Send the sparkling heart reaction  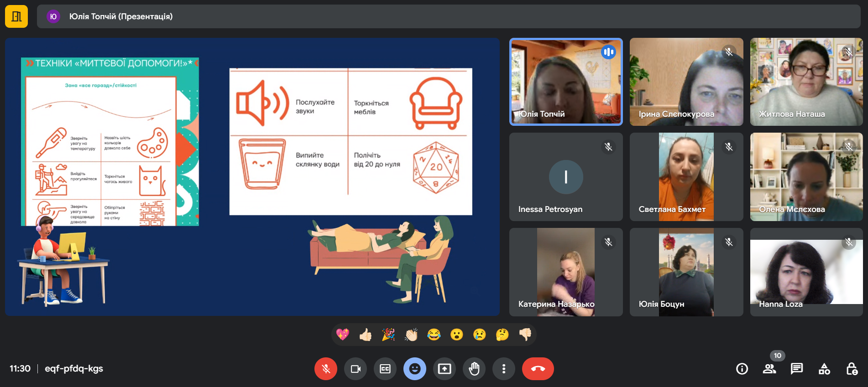(x=342, y=335)
